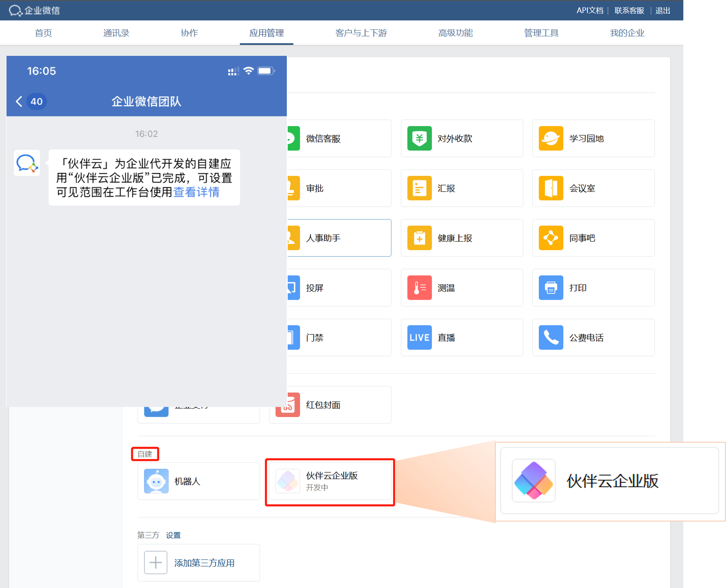Open the 对外收款 payment app icon
Screen dimensions: 726x588
419,138
